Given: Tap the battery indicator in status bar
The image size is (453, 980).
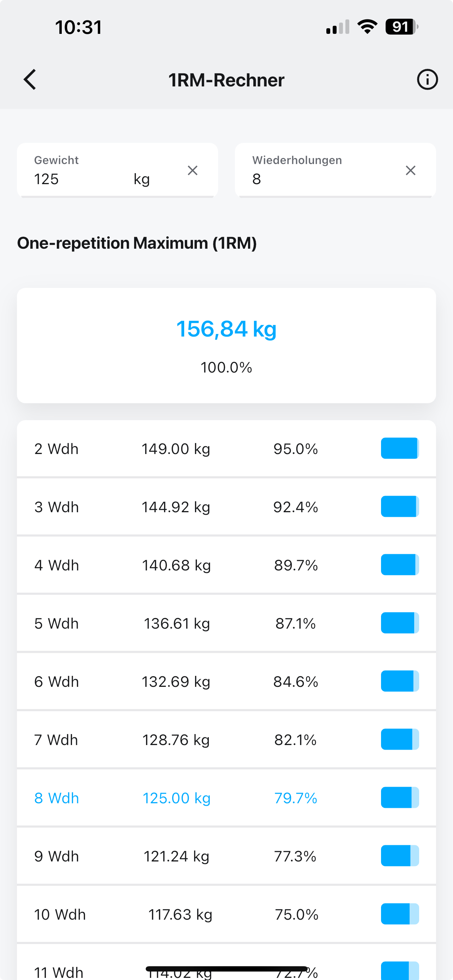Looking at the screenshot, I should pyautogui.click(x=402, y=26).
